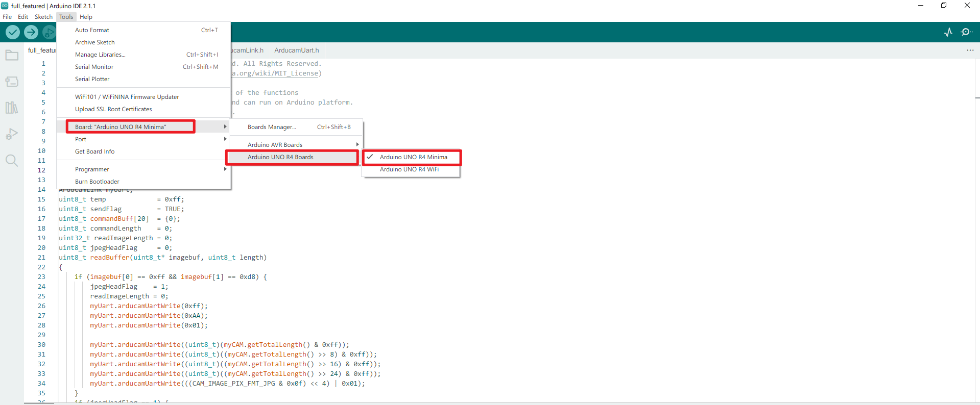Screen dimensions: 980x405
Task: Open Boards Manager from Board submenu
Action: click(296, 127)
